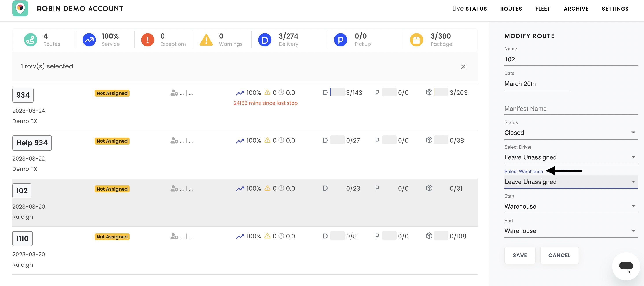Click the 3/143 delivery count

click(354, 93)
